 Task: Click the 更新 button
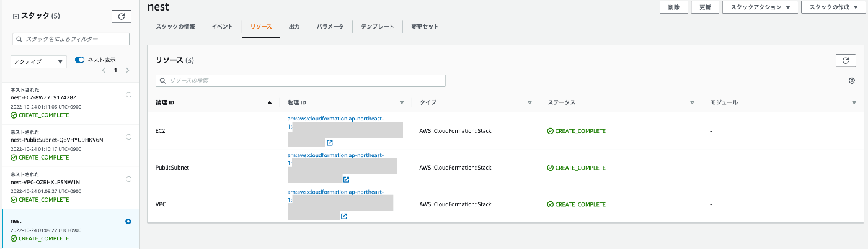(x=705, y=7)
